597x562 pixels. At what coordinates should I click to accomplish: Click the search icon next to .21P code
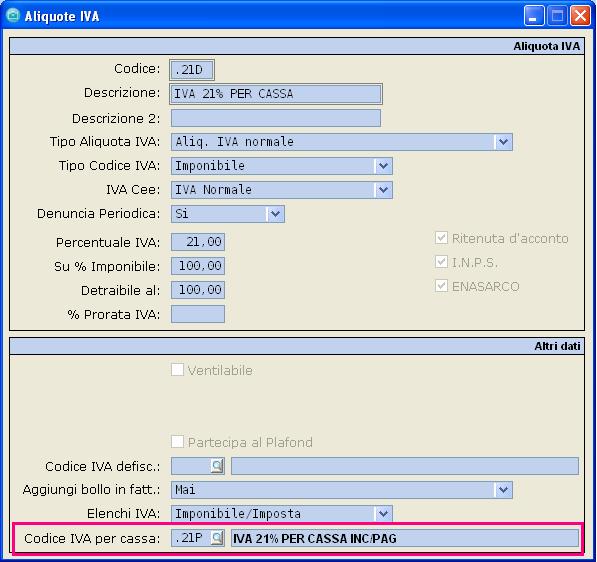[217, 538]
